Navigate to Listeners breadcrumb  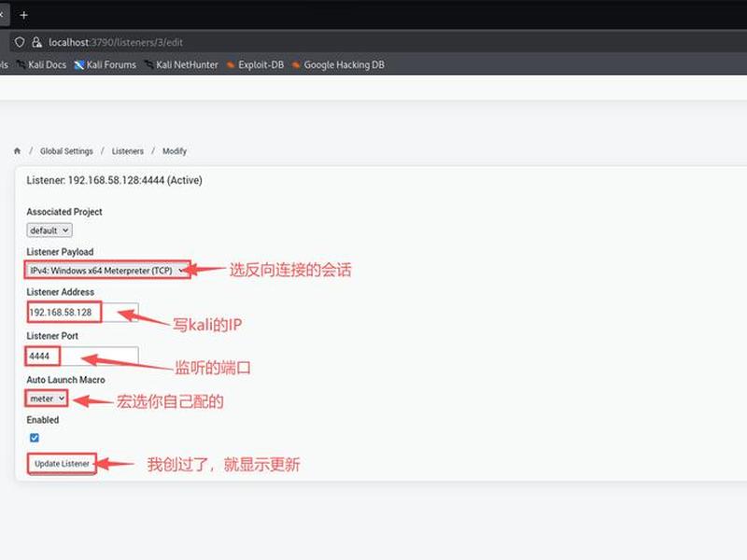127,151
